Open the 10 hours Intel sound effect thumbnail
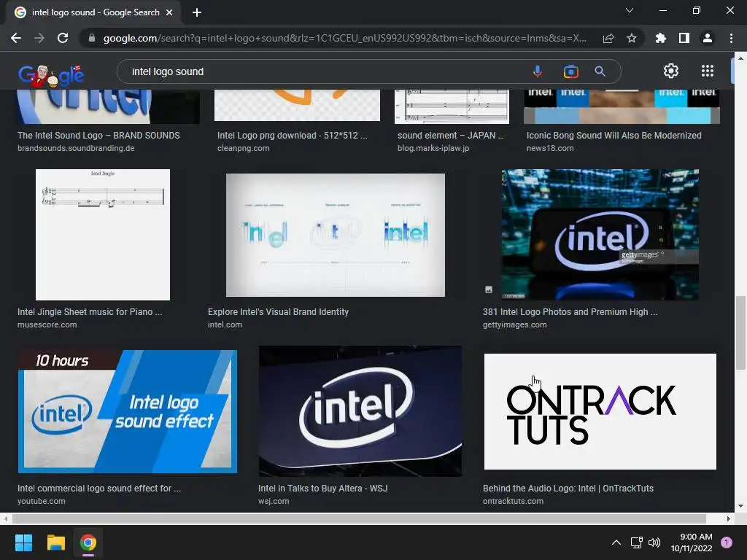Screen dimensions: 747x560 pyautogui.click(x=127, y=411)
